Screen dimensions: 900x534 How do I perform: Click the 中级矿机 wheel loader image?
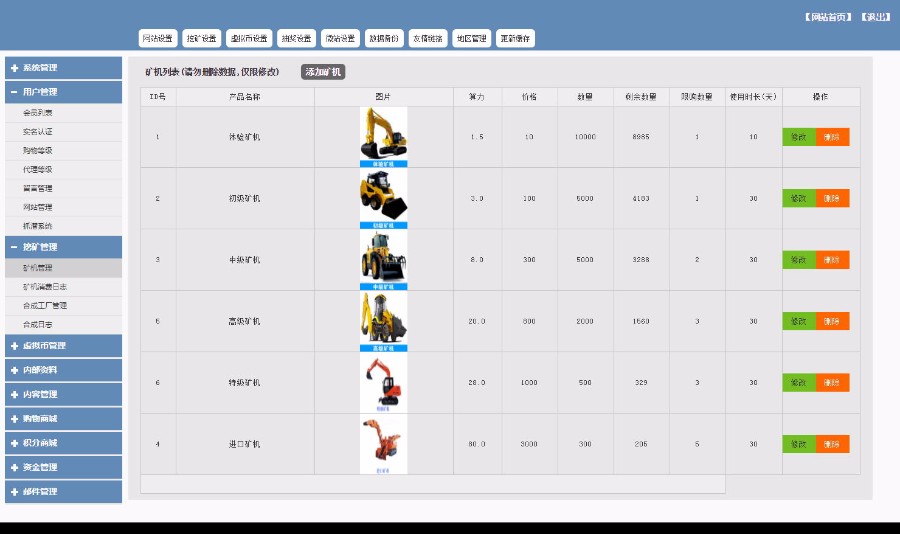click(383, 260)
